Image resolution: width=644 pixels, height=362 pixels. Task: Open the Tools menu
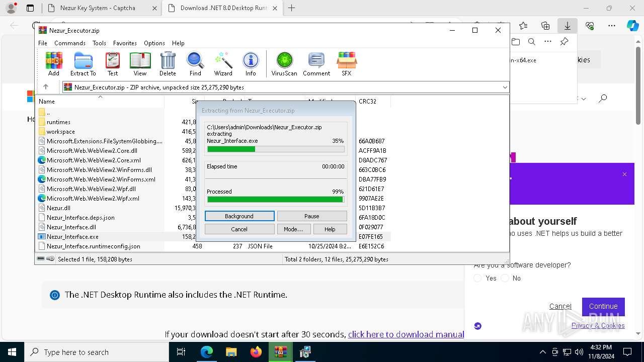pos(99,43)
